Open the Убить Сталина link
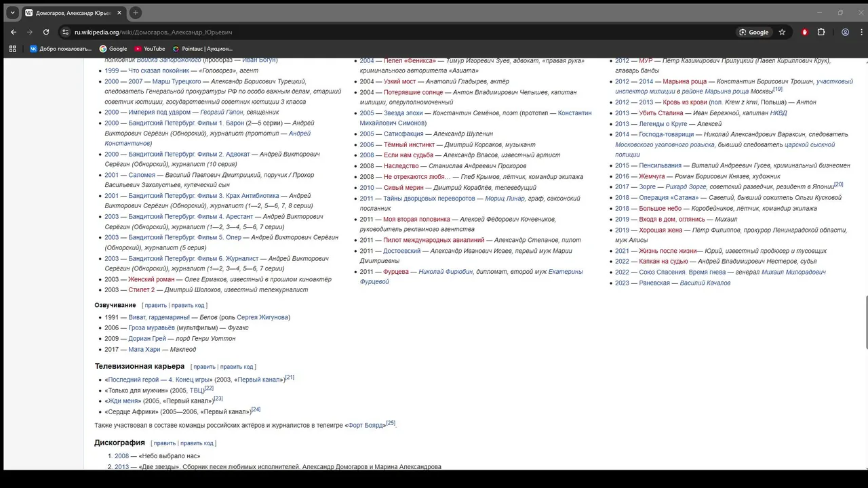Image resolution: width=868 pixels, height=488 pixels. pyautogui.click(x=661, y=113)
